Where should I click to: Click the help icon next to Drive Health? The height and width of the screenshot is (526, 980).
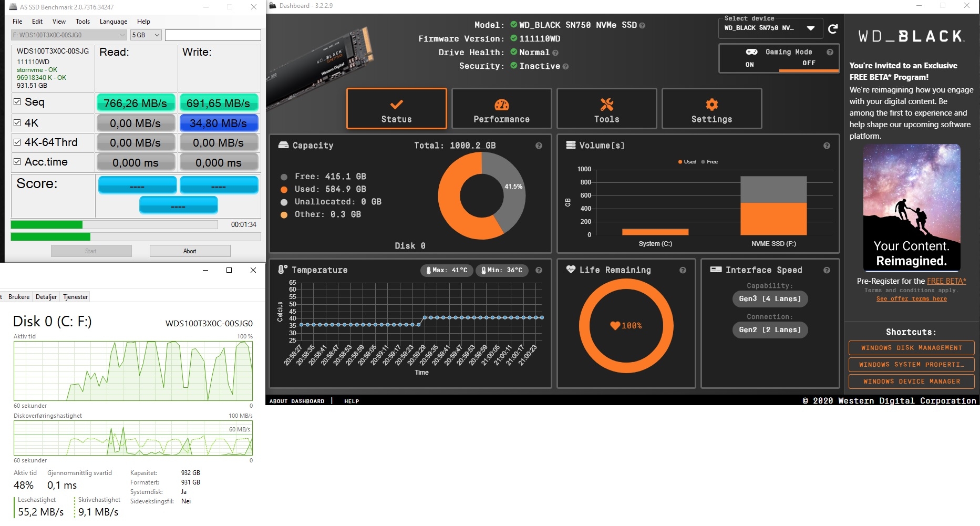(x=555, y=53)
